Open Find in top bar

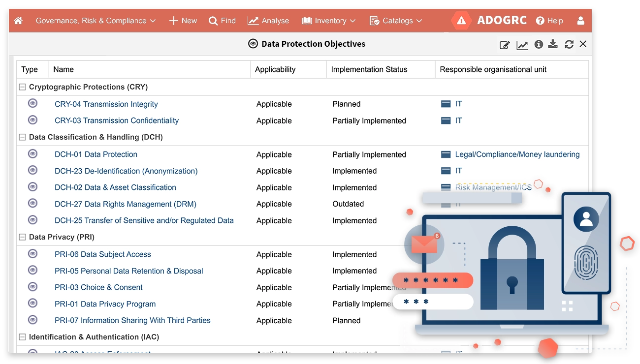click(x=222, y=21)
